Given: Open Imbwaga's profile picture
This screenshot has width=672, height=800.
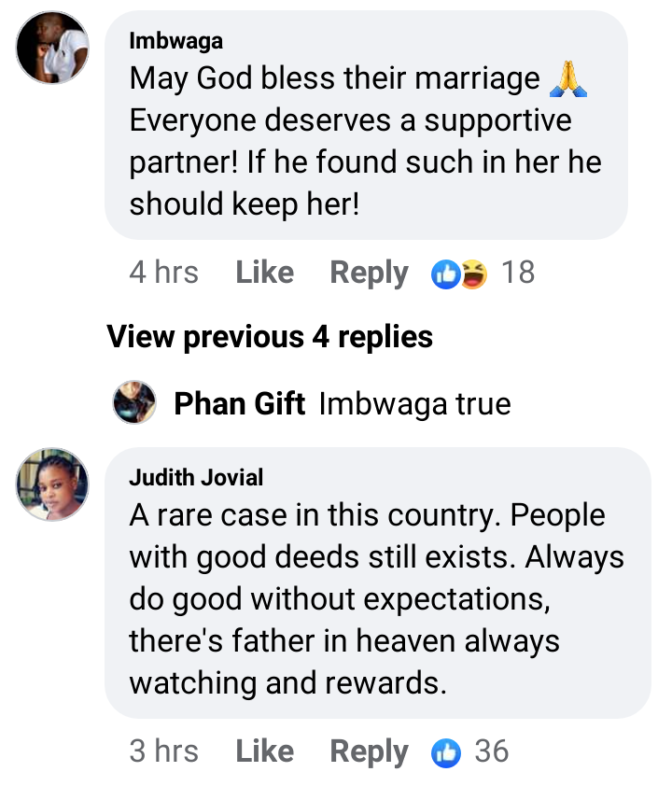Looking at the screenshot, I should [x=52, y=48].
